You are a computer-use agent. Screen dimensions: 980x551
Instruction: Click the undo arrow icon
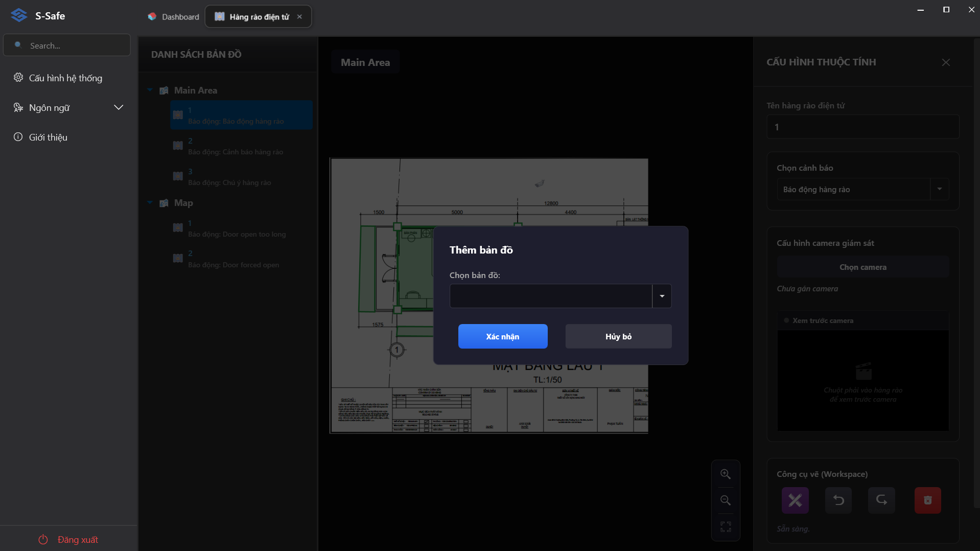click(838, 500)
